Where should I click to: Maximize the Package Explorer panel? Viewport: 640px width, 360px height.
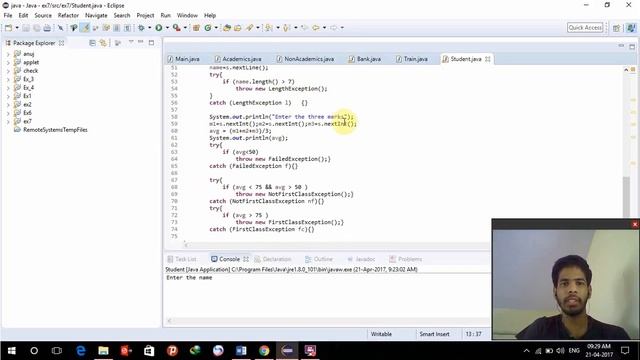[151, 42]
